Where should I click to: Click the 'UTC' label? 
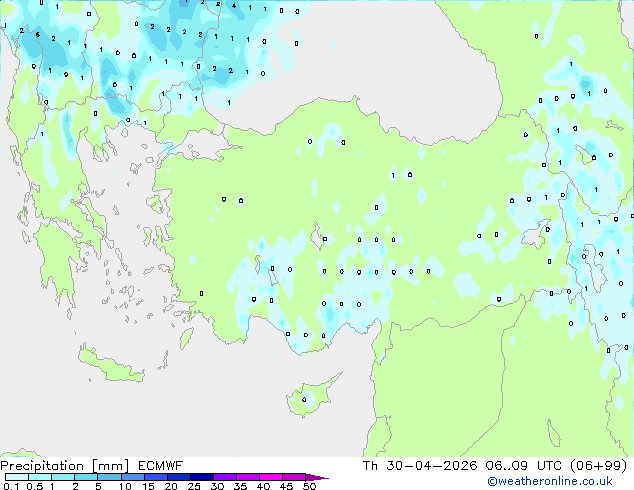click(549, 466)
